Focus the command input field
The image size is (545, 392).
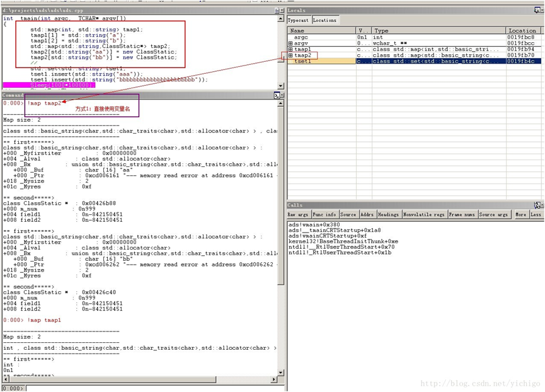(156, 388)
